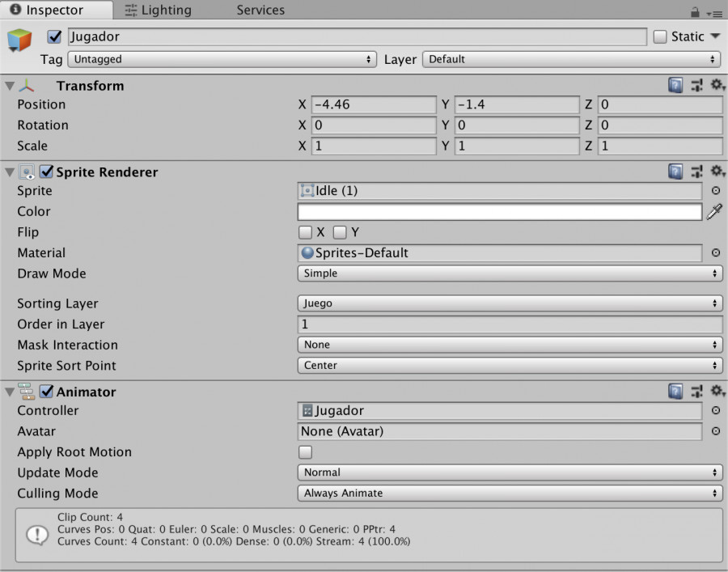
Task: Open the Tag dropdown showing Untagged
Action: coord(222,59)
